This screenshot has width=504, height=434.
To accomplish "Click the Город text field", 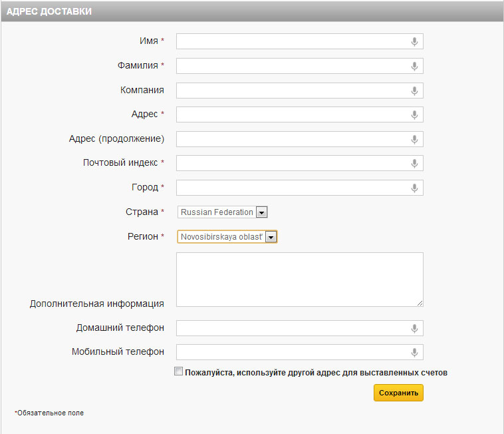I will 293,188.
